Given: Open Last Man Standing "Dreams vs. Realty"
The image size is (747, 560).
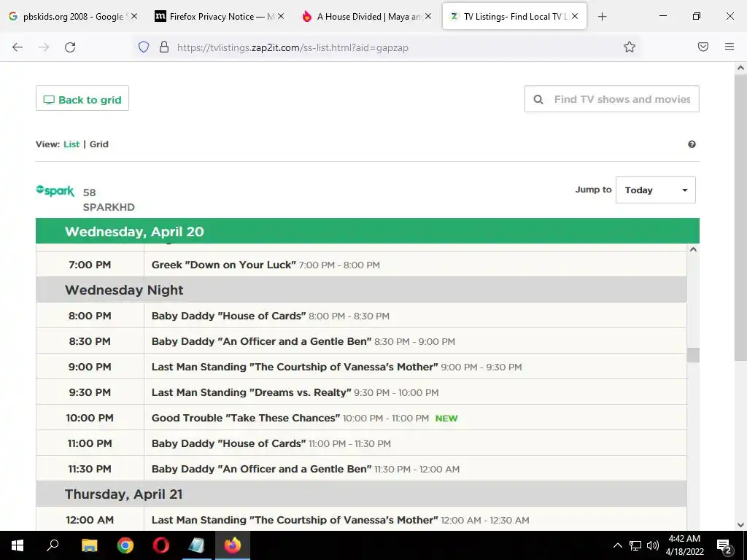Looking at the screenshot, I should point(251,392).
